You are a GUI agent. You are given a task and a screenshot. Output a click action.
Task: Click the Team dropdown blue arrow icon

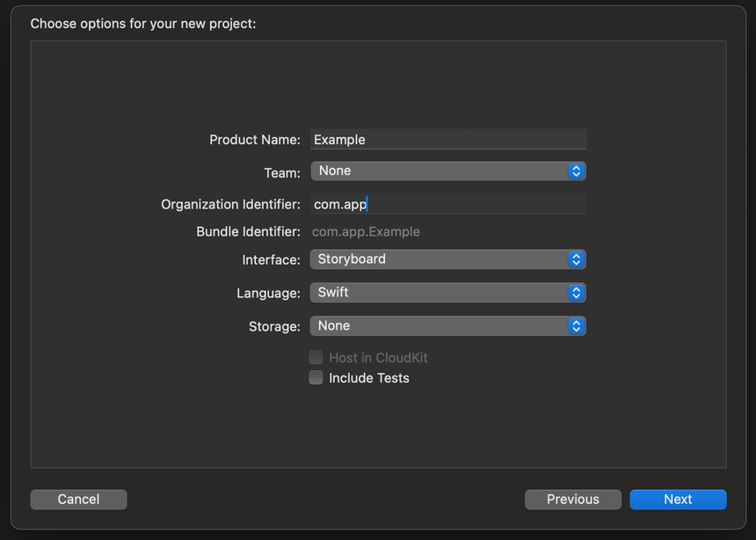click(x=576, y=171)
